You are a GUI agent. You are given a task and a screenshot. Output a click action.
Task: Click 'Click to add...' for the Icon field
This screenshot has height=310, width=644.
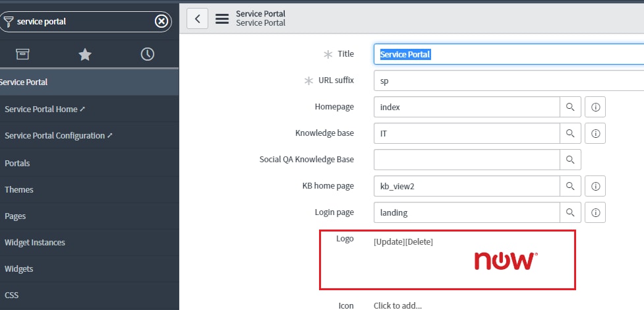tap(397, 305)
